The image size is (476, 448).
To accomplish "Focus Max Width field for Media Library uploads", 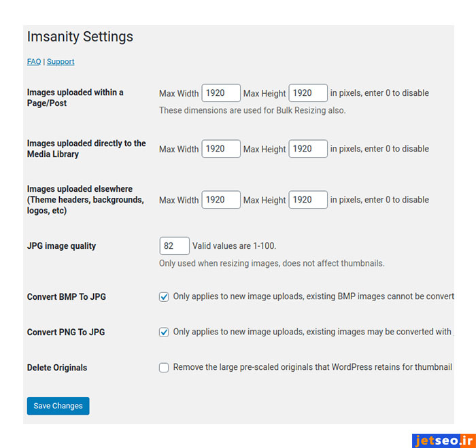I will click(x=221, y=149).
